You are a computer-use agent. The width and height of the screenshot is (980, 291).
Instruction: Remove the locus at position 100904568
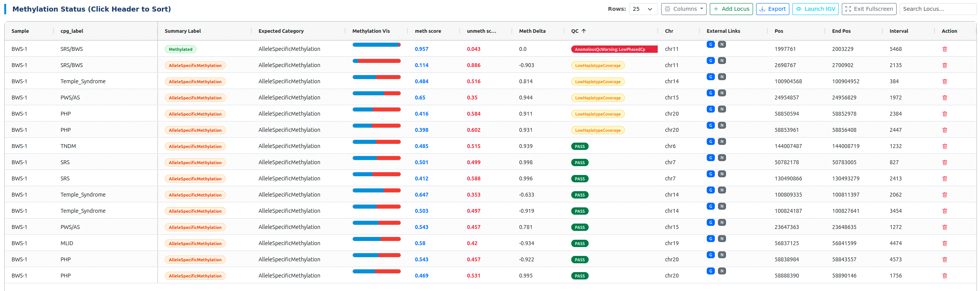(x=944, y=81)
